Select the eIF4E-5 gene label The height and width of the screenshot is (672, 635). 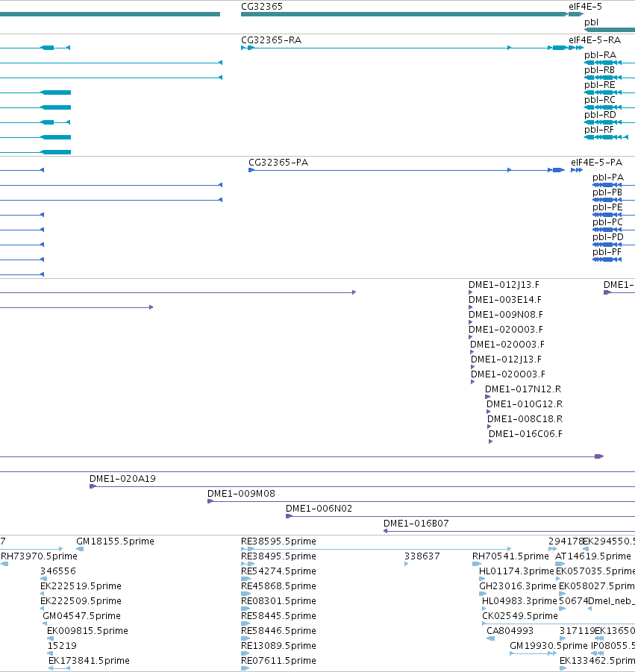click(x=585, y=7)
